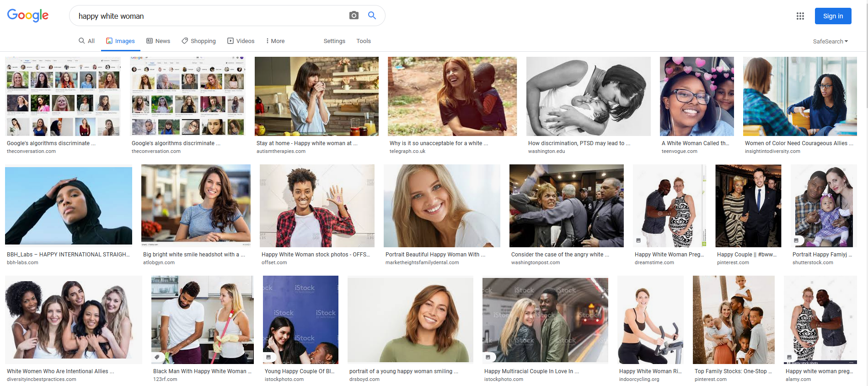Click the second 'Google's algorithms discriminate' caption link
The width and height of the screenshot is (868, 386).
176,143
